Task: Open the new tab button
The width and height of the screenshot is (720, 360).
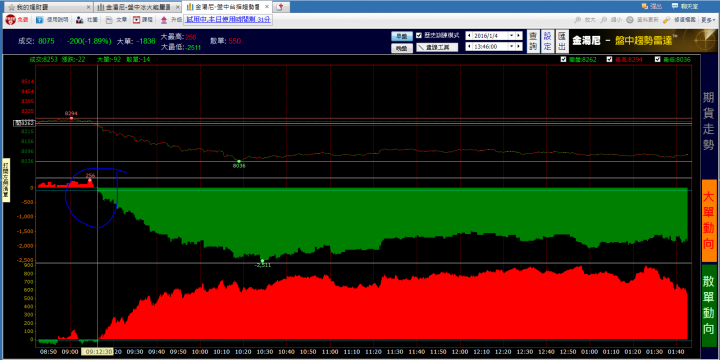Action: pos(282,7)
